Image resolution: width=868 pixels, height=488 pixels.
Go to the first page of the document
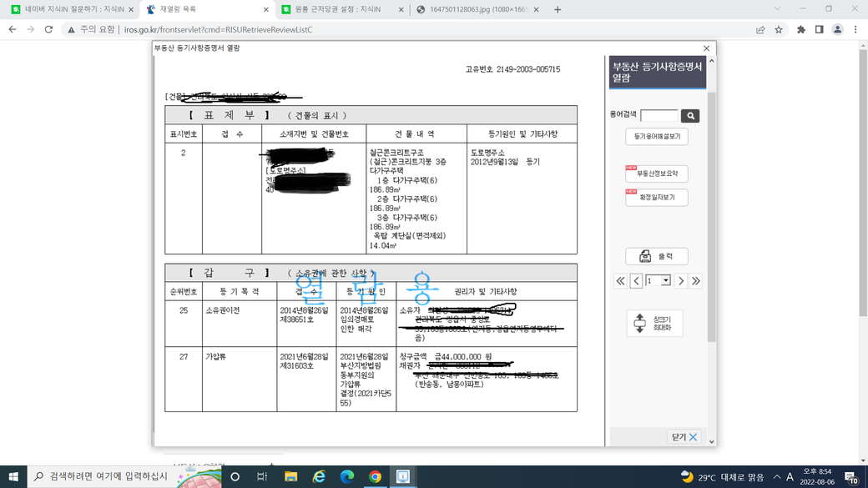620,281
